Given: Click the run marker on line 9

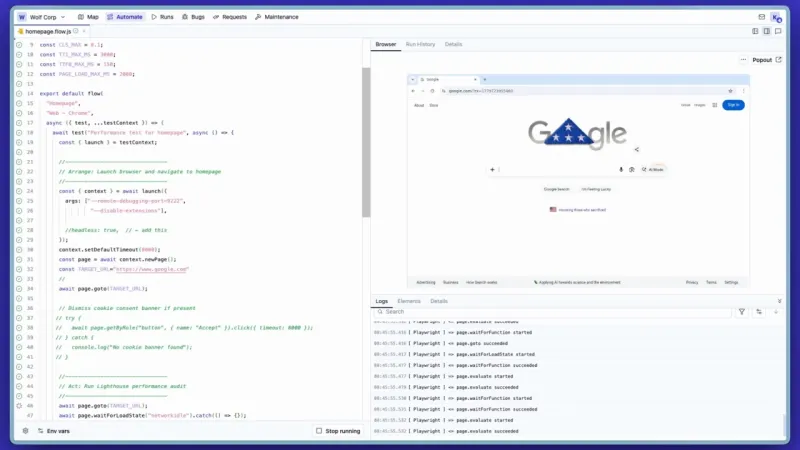Looking at the screenshot, I should (x=19, y=45).
